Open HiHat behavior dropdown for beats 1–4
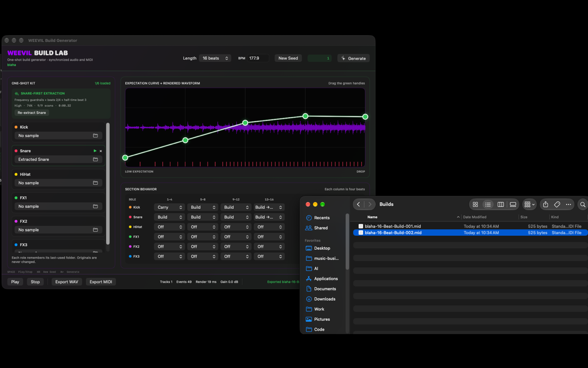The image size is (588, 368). coord(169,227)
